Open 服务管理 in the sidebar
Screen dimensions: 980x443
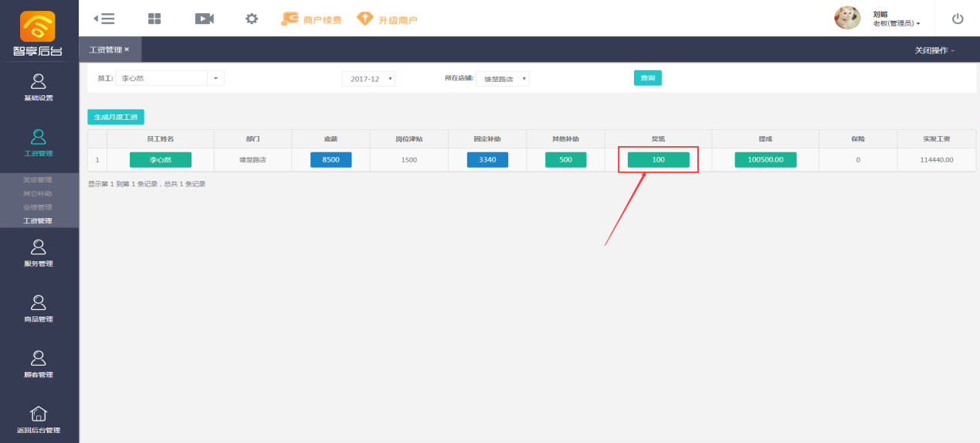tap(39, 254)
